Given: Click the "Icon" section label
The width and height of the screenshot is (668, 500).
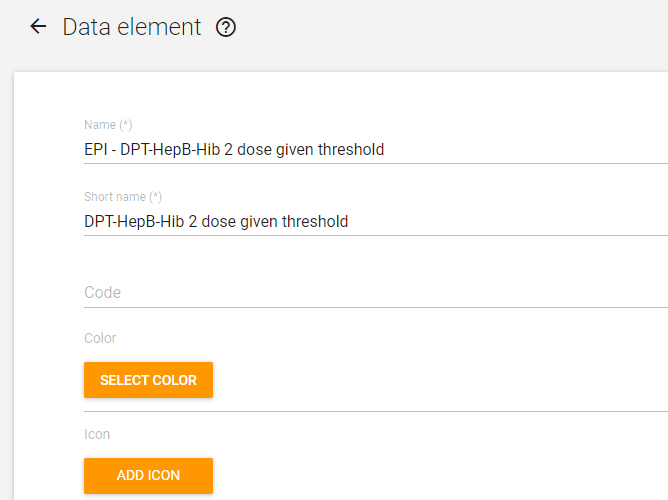Looking at the screenshot, I should pos(97,434).
